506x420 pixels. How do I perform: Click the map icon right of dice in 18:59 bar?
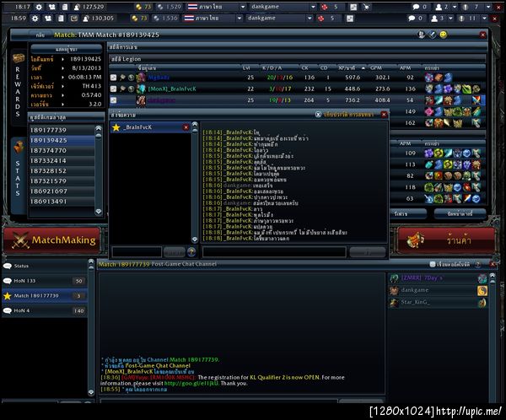point(350,19)
